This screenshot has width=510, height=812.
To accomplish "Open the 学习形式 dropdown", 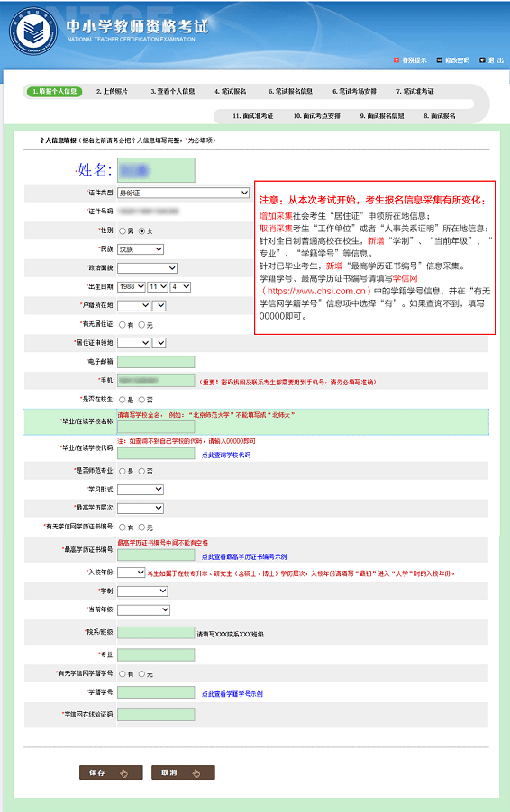I will (x=141, y=490).
